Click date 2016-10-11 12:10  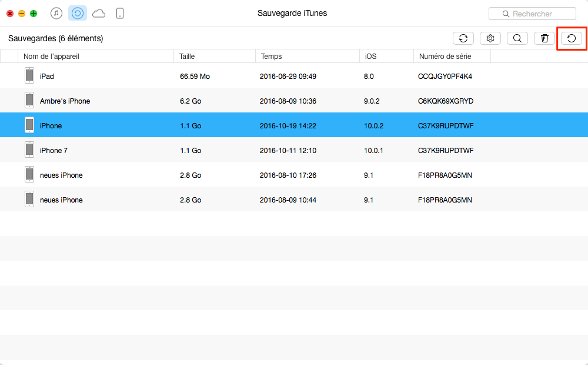click(x=288, y=151)
